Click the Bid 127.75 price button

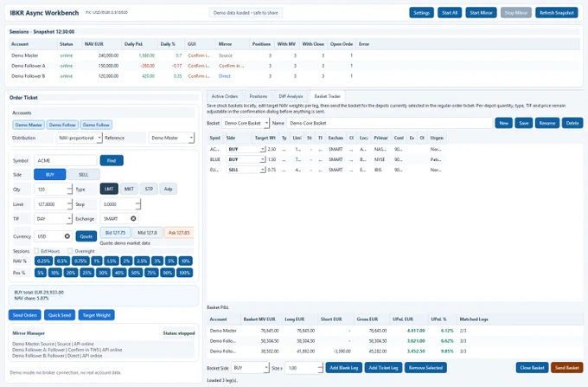point(115,233)
